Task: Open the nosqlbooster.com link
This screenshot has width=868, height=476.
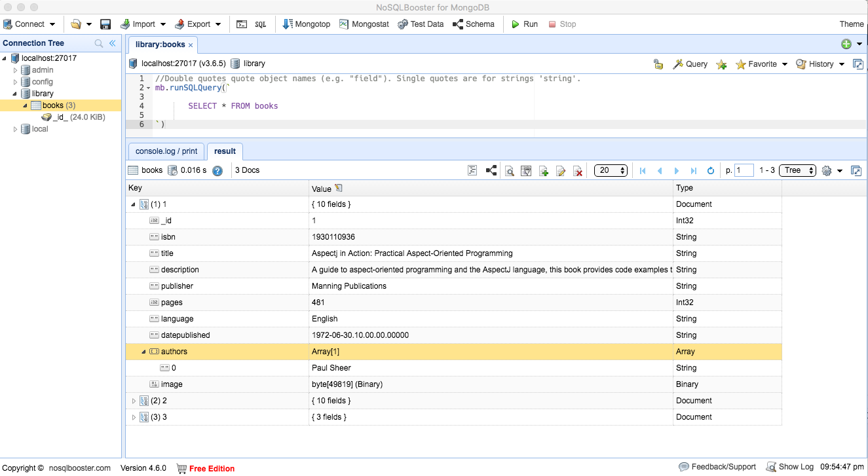Action: tap(79, 468)
